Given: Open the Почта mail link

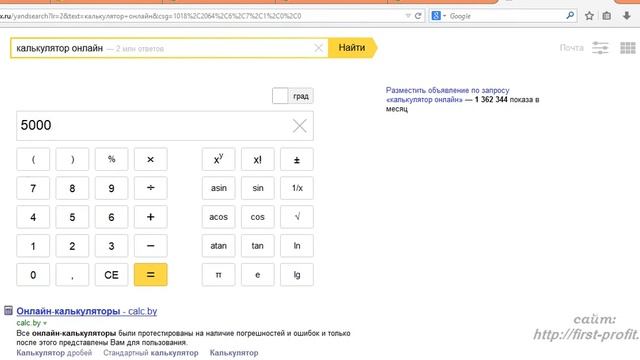Looking at the screenshot, I should click(571, 48).
